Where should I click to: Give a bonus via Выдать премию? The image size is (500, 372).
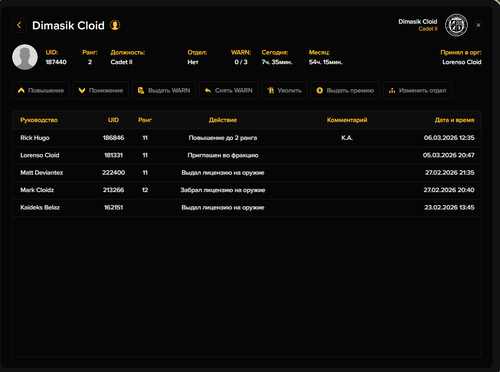pyautogui.click(x=345, y=90)
